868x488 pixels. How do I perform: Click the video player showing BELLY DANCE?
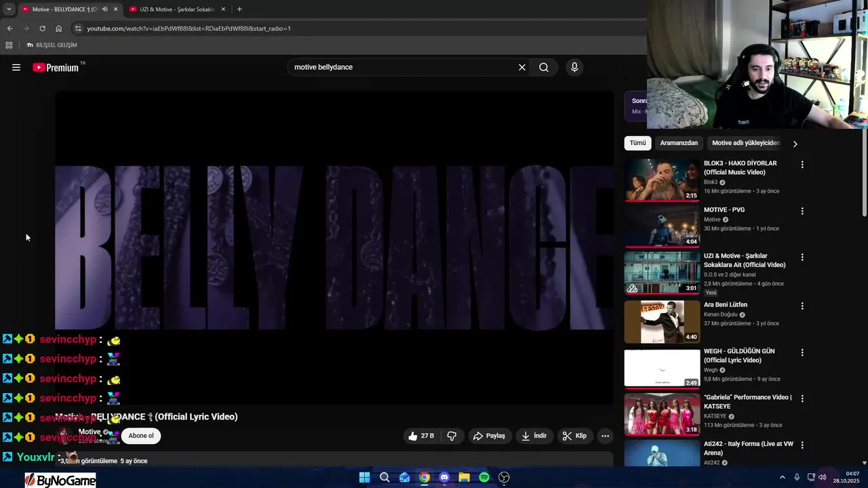[334, 247]
